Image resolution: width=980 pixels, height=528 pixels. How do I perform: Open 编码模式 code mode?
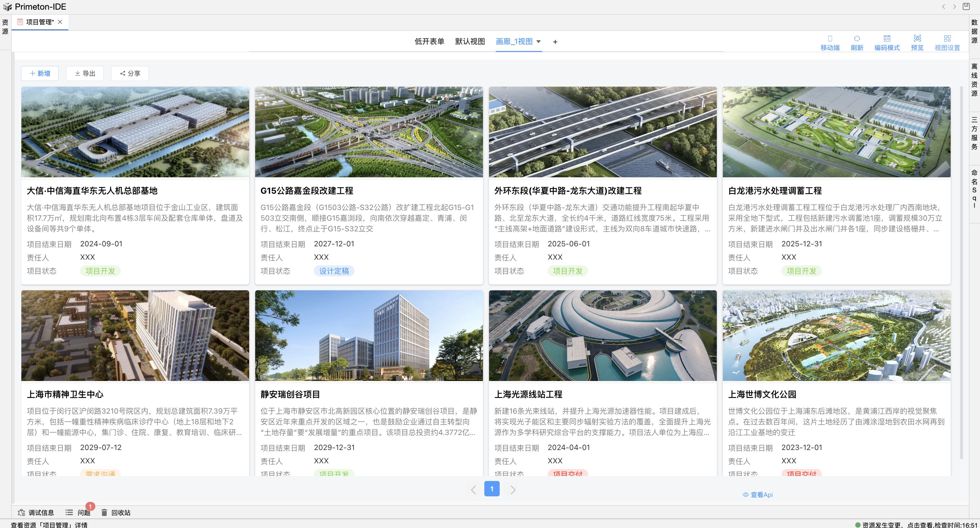887,43
